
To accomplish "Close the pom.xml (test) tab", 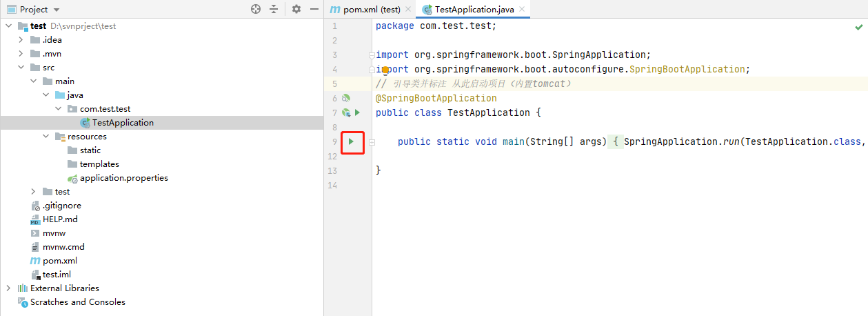I will pyautogui.click(x=408, y=10).
